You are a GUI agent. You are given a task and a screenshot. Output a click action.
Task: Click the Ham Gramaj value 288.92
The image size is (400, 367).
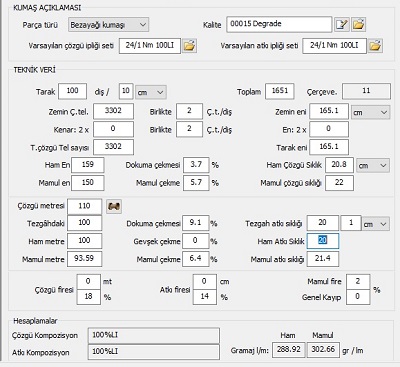[x=289, y=350]
